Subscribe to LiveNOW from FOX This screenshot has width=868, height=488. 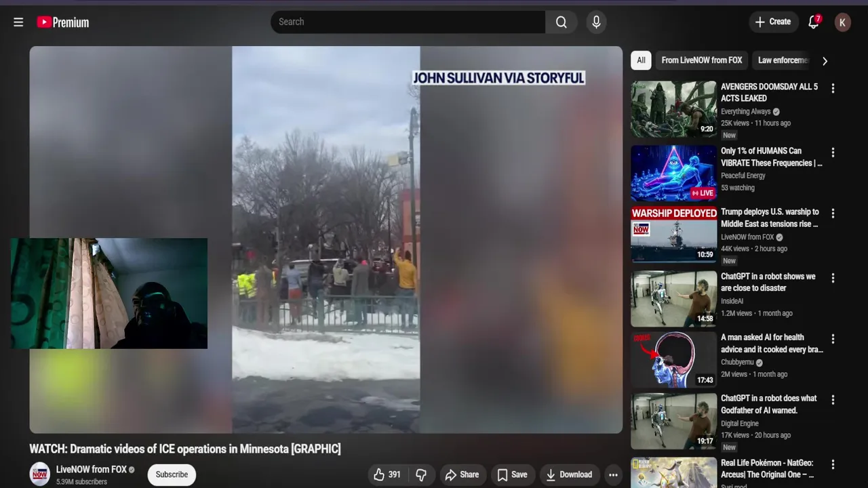pyautogui.click(x=172, y=474)
